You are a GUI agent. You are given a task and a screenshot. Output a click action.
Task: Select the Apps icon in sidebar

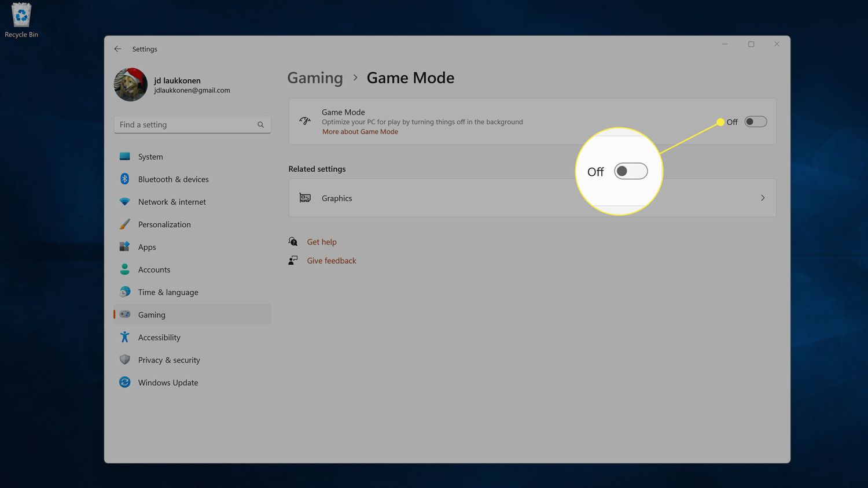125,247
